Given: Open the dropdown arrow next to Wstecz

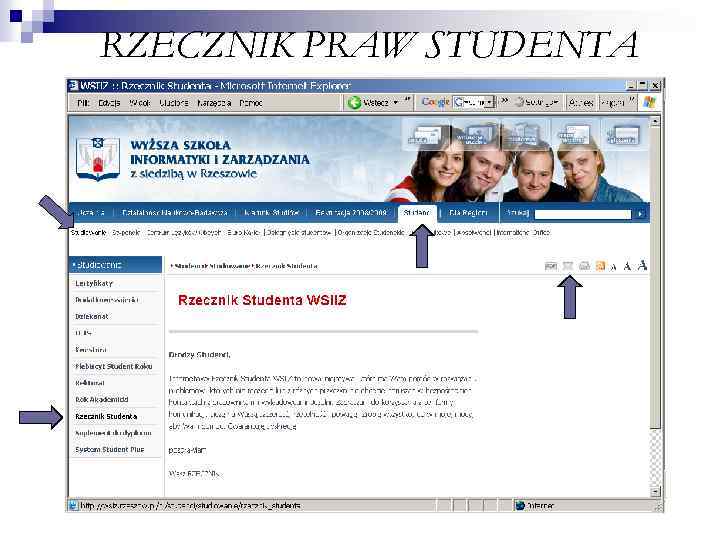Looking at the screenshot, I should pos(395,103).
